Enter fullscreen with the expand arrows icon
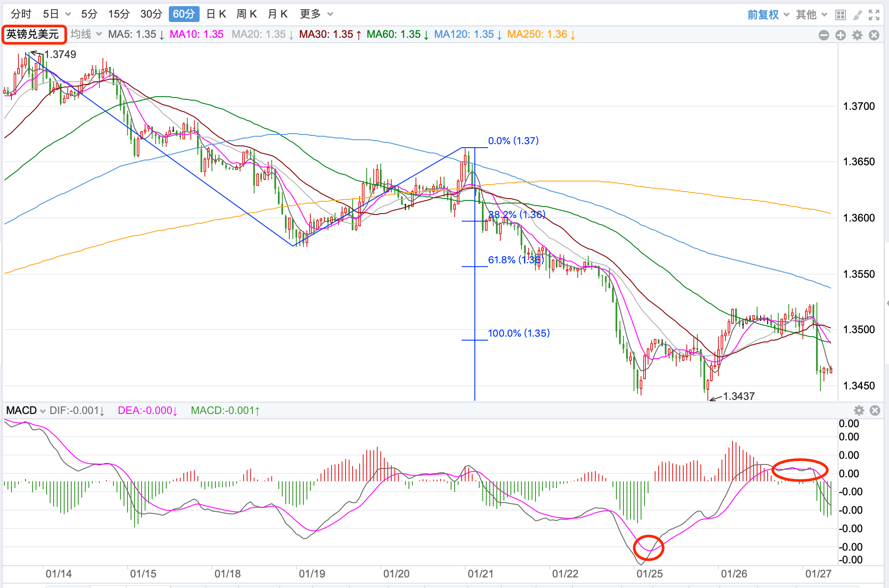Image resolution: width=889 pixels, height=588 pixels. [874, 15]
